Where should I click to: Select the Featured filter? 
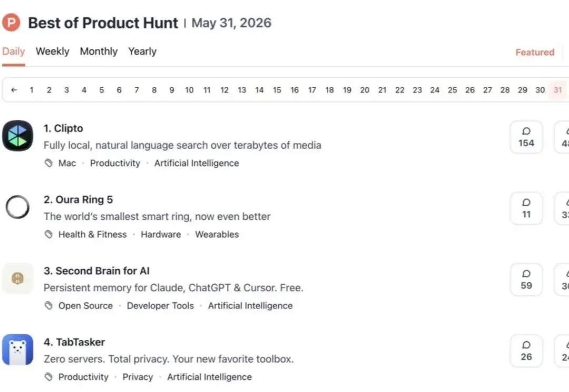(535, 52)
